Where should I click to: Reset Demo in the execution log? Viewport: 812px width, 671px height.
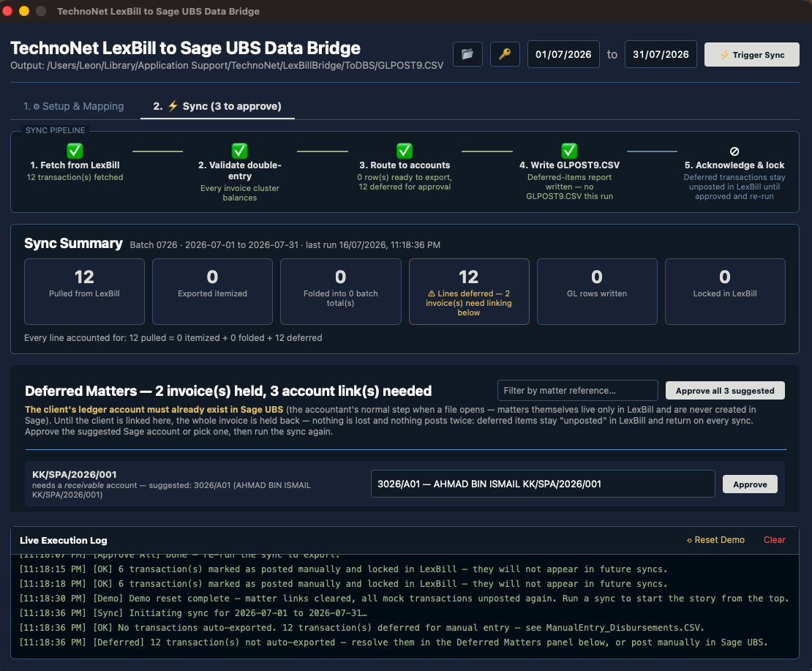click(715, 540)
